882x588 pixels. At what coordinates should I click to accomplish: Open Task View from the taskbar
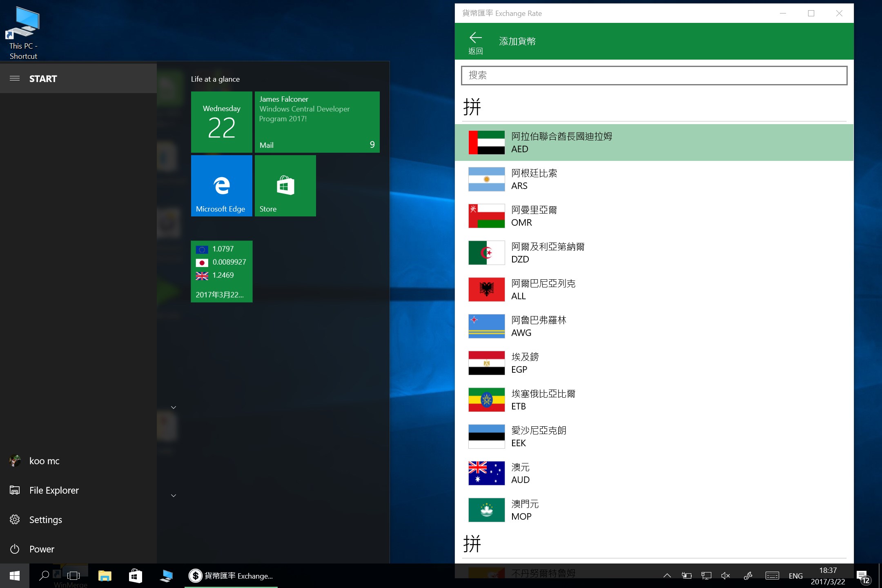click(73, 576)
